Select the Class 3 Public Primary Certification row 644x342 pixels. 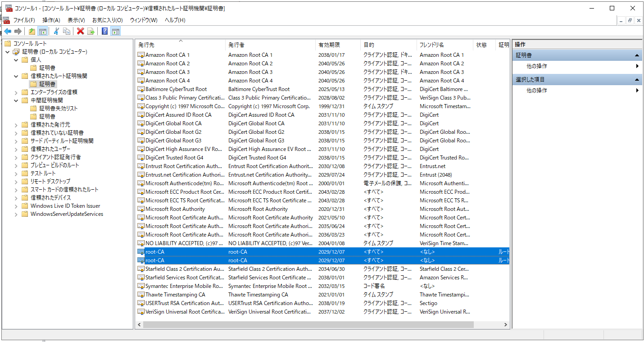[x=322, y=98]
